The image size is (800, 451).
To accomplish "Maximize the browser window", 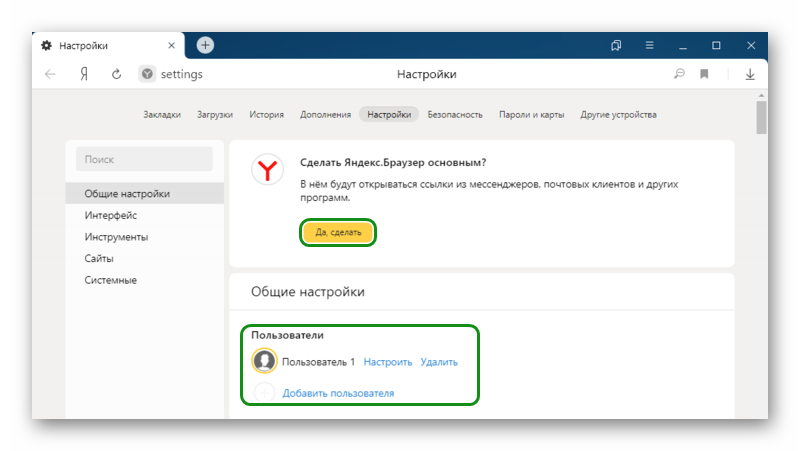I will pos(716,45).
